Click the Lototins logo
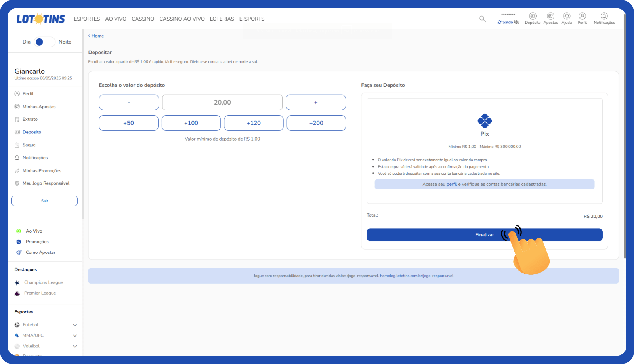This screenshot has height=364, width=634. coord(40,19)
